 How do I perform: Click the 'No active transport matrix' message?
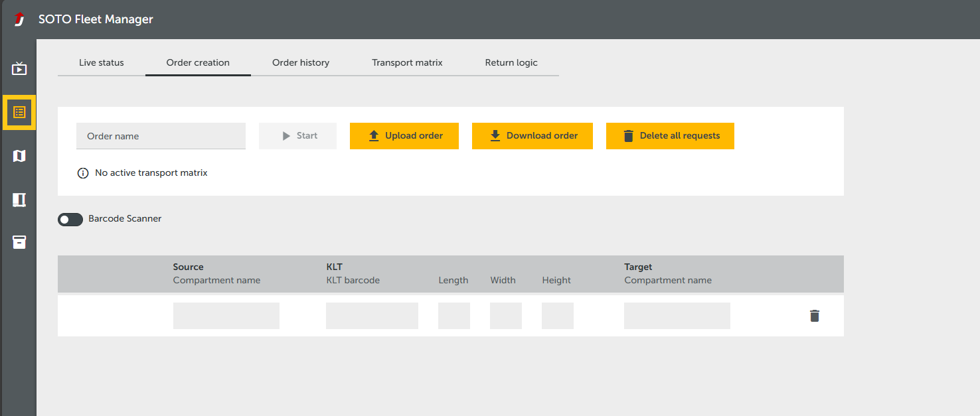(x=151, y=173)
